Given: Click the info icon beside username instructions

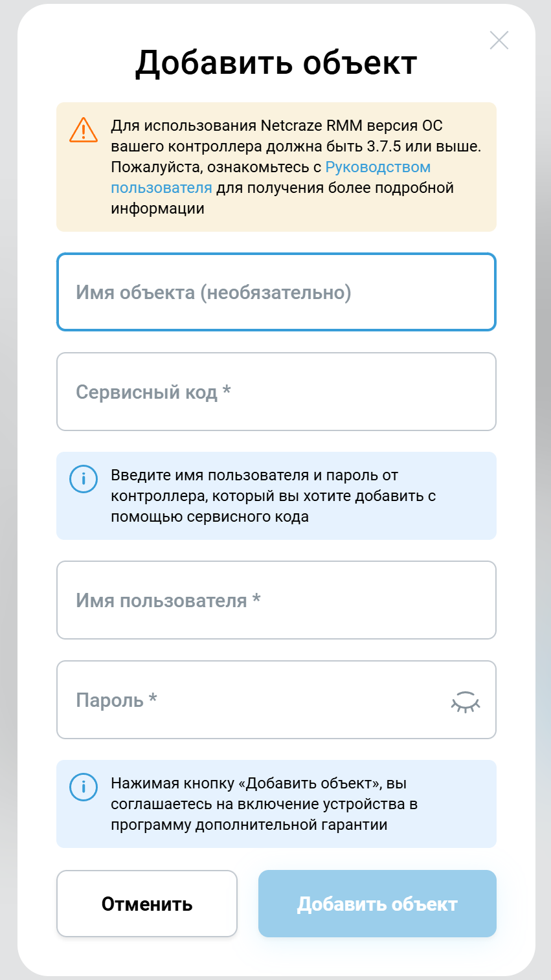Looking at the screenshot, I should click(83, 479).
